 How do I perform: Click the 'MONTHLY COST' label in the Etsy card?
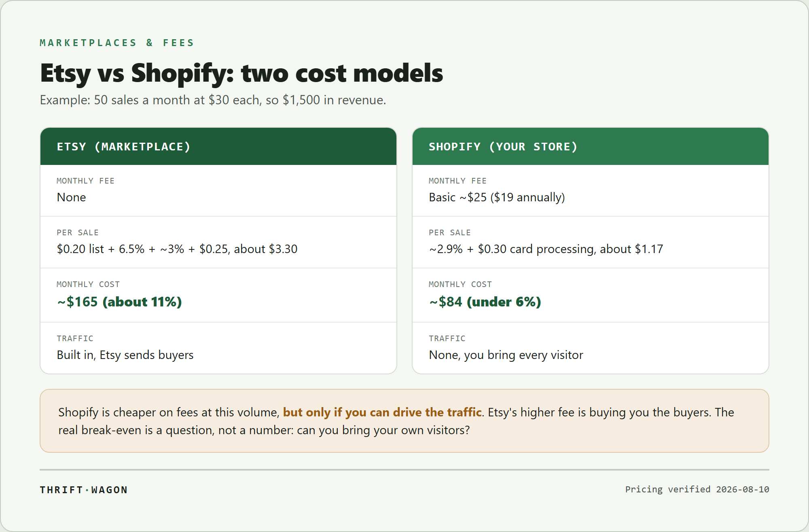point(88,284)
